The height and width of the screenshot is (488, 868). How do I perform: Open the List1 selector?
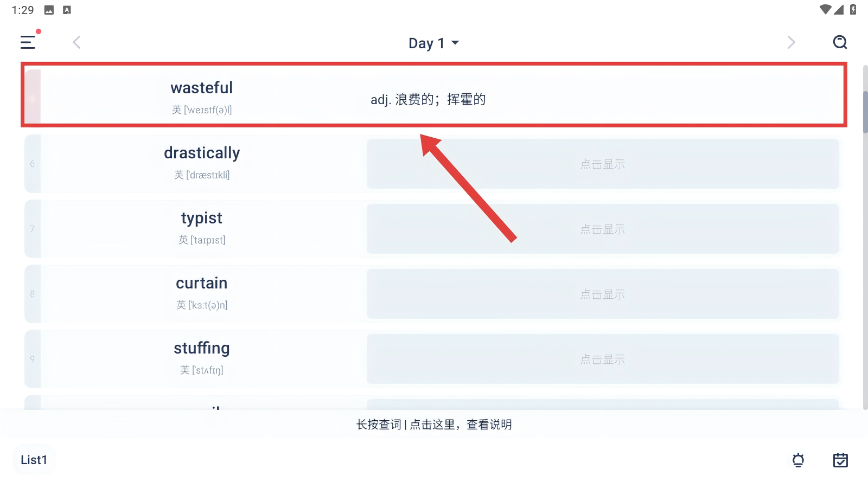(x=34, y=460)
